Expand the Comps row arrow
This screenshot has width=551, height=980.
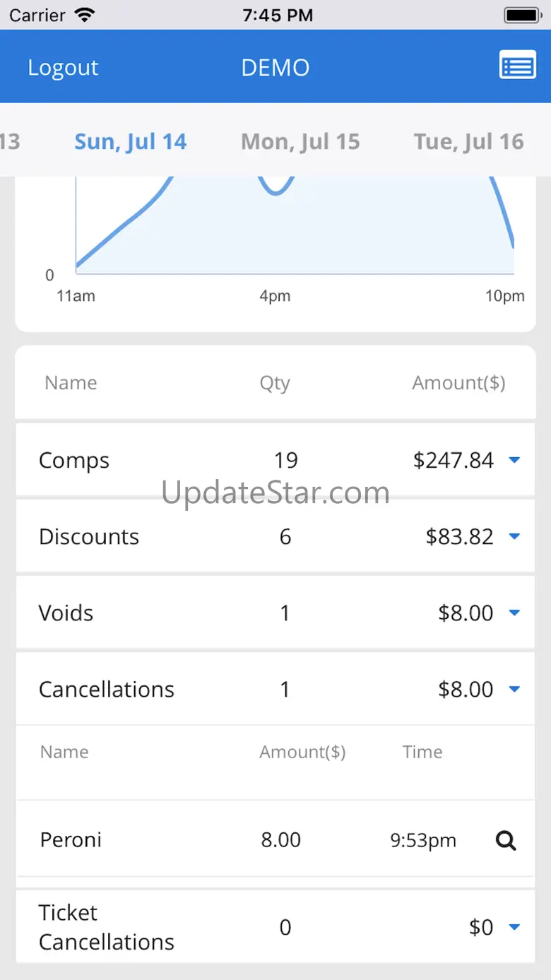click(514, 461)
